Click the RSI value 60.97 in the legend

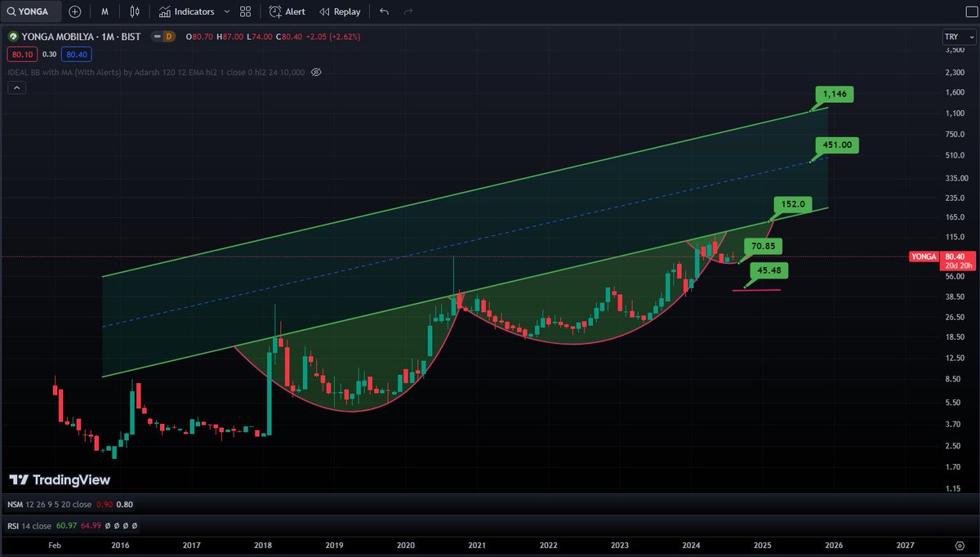[66, 526]
